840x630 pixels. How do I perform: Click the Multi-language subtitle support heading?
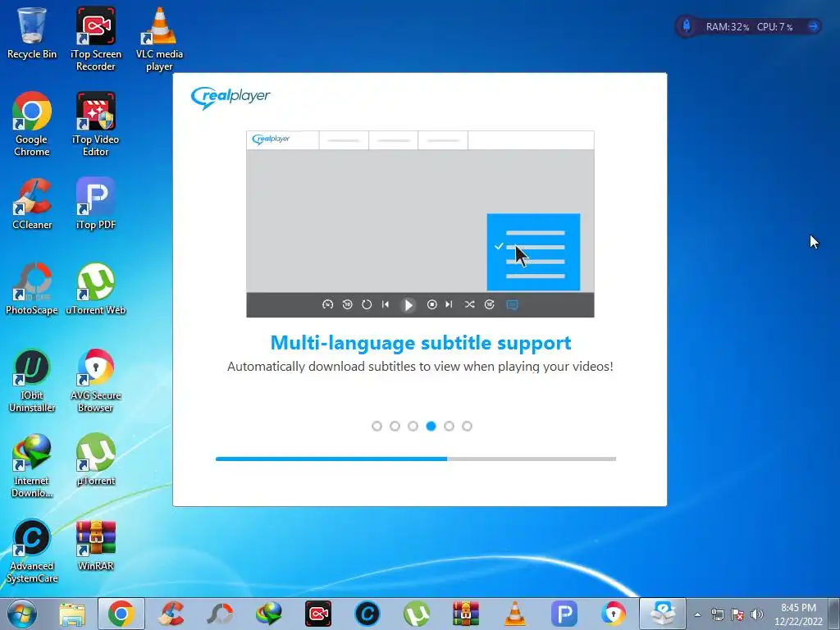tap(421, 343)
